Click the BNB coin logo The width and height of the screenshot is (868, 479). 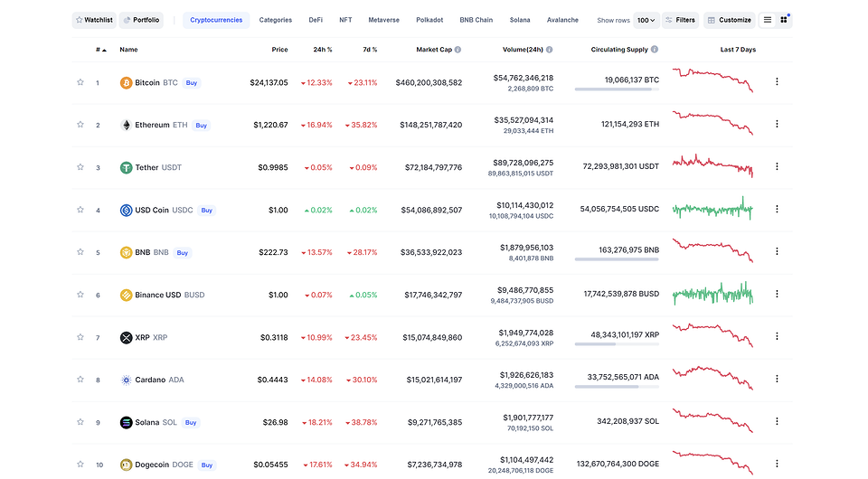[127, 252]
